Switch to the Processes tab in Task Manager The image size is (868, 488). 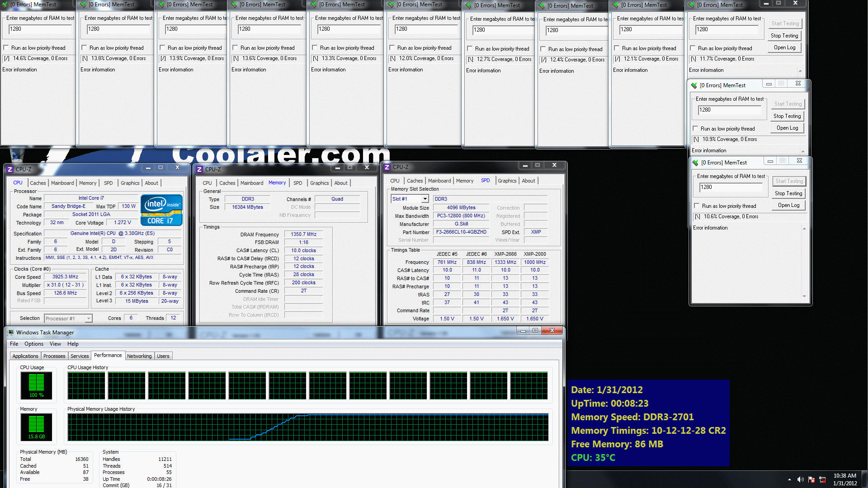54,356
